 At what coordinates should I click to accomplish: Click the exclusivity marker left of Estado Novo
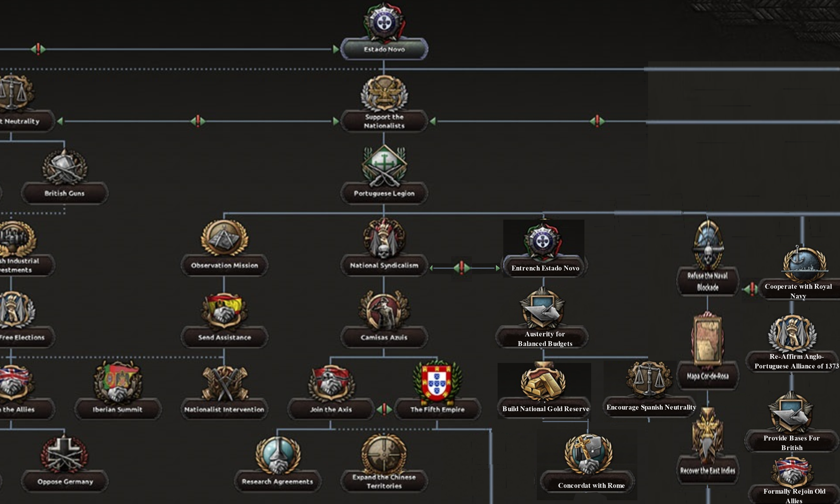coord(38,49)
